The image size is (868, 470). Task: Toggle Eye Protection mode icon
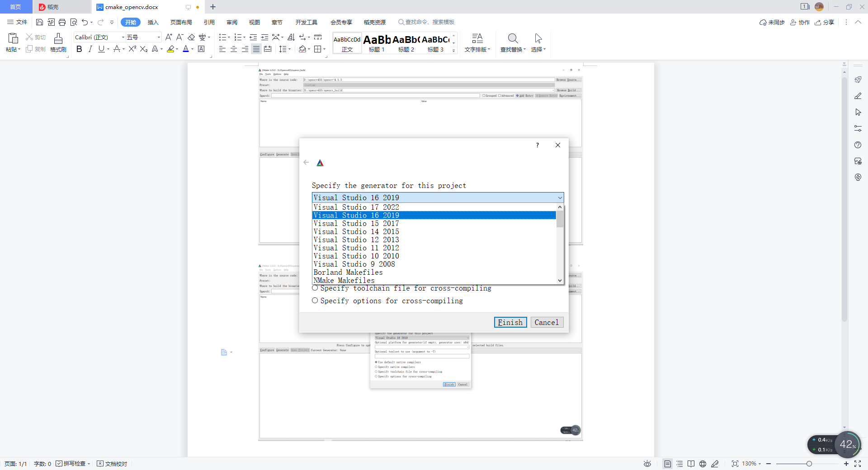click(647, 464)
